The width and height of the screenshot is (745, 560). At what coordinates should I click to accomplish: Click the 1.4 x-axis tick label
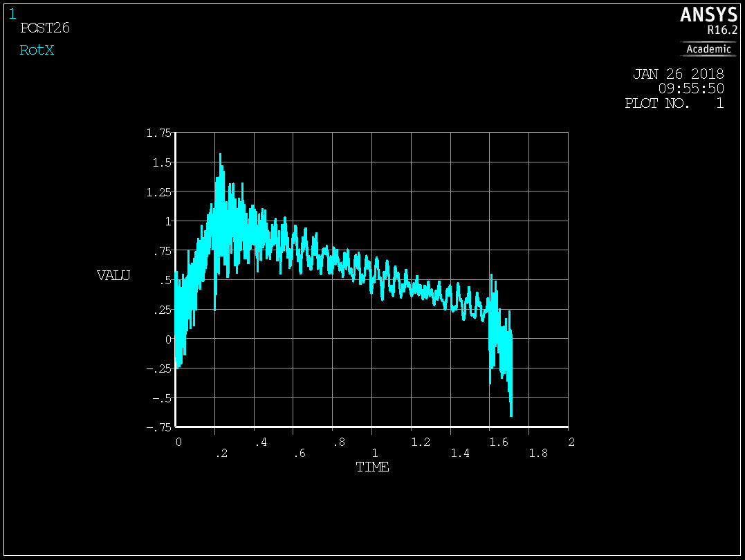click(459, 454)
